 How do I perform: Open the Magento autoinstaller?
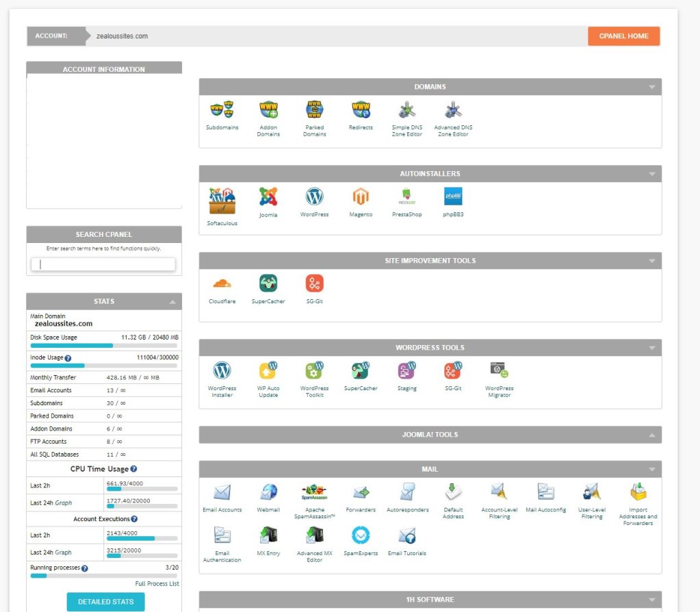pos(361,196)
